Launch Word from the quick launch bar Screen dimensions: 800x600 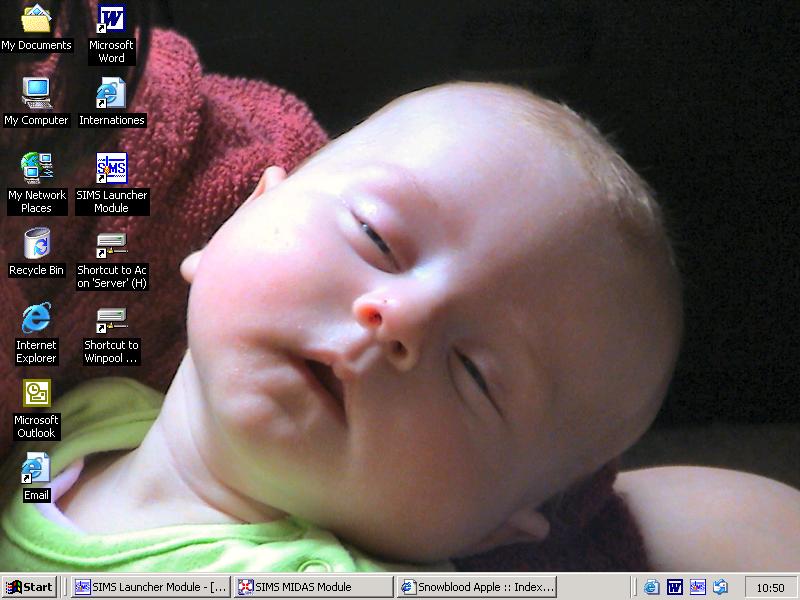pyautogui.click(x=674, y=587)
